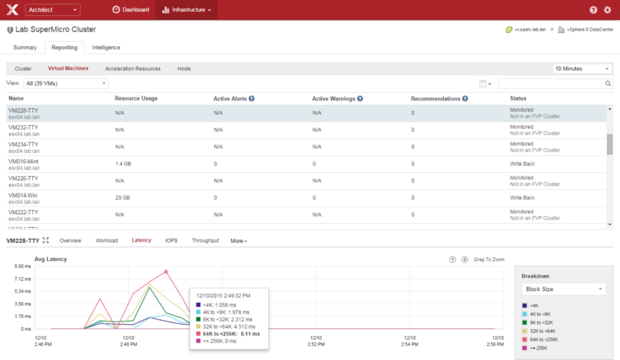The width and height of the screenshot is (620, 360).
Task: Click the vcsaatx.lab.lan vCenter icon
Action: tap(509, 30)
